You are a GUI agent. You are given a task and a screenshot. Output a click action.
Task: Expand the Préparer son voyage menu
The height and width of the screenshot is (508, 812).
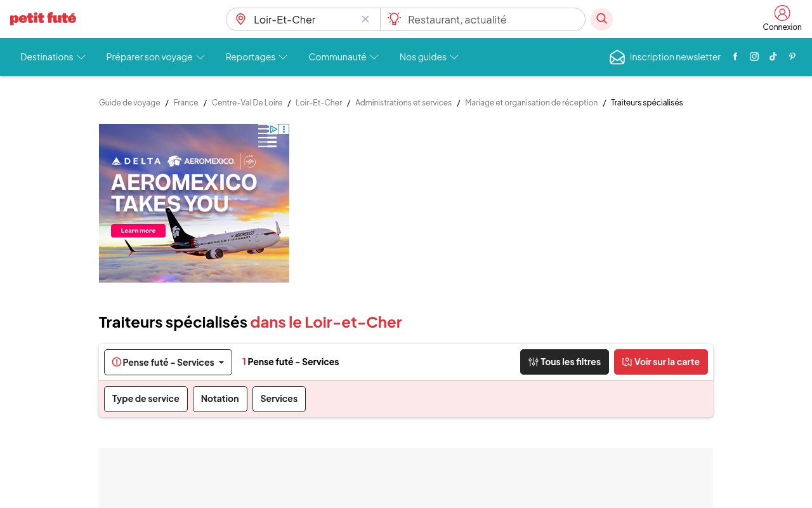click(155, 57)
